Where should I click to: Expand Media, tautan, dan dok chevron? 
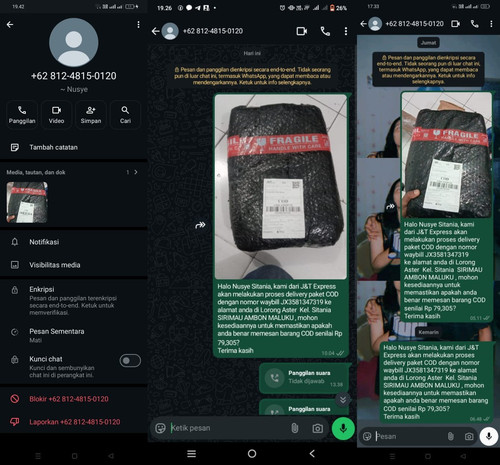136,172
